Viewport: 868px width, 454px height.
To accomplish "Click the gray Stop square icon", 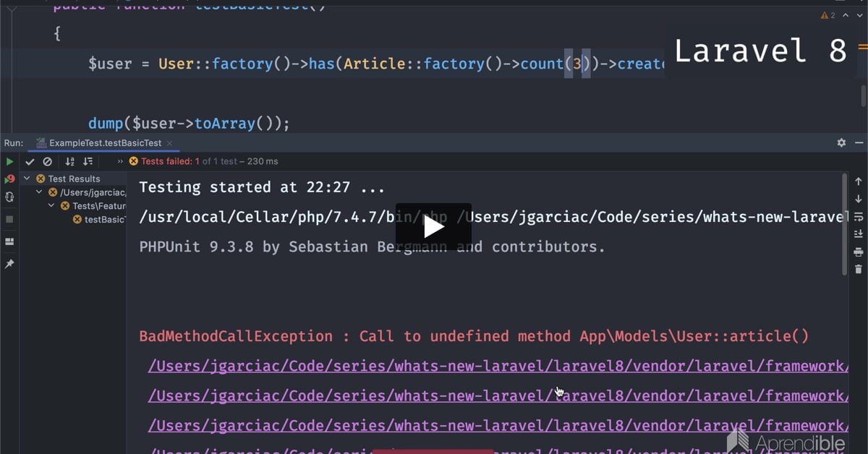I will coord(10,219).
